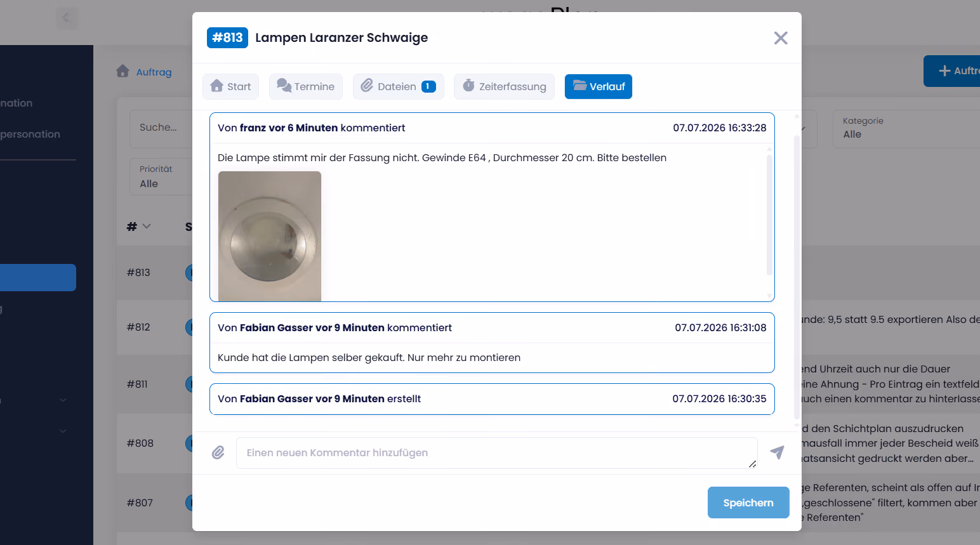Viewport: 980px width, 545px height.
Task: Open the Auftrag breadcrumb link
Action: click(154, 72)
